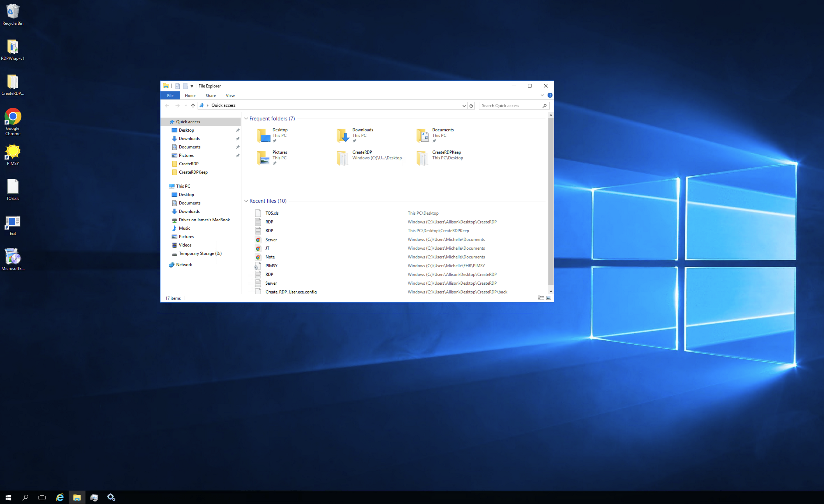Launch Internet Explorer from the taskbar

[x=59, y=497]
